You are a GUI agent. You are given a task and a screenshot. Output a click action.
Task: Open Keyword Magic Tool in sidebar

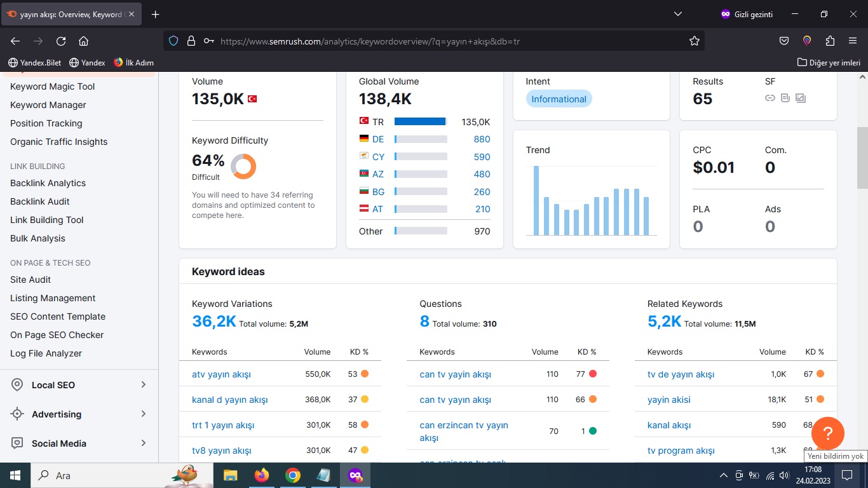pyautogui.click(x=53, y=86)
